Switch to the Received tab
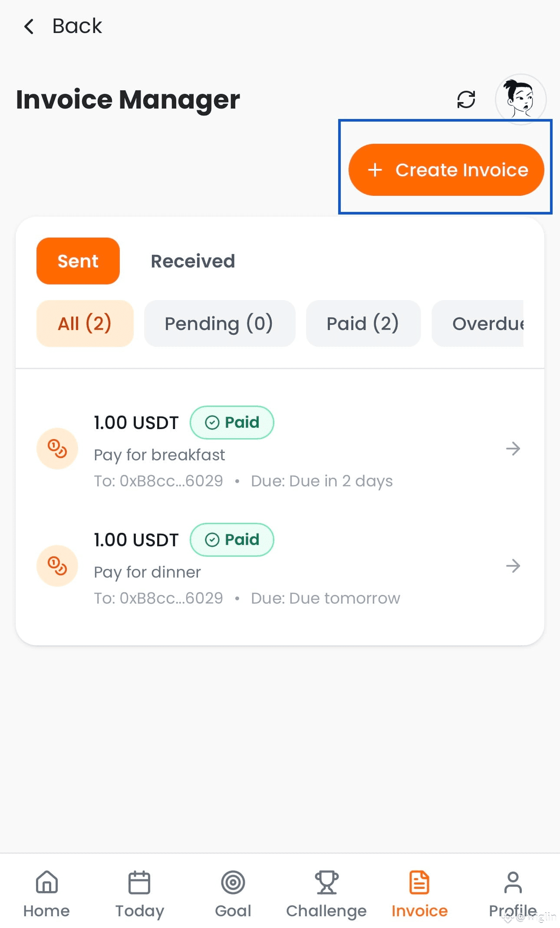 click(x=193, y=261)
